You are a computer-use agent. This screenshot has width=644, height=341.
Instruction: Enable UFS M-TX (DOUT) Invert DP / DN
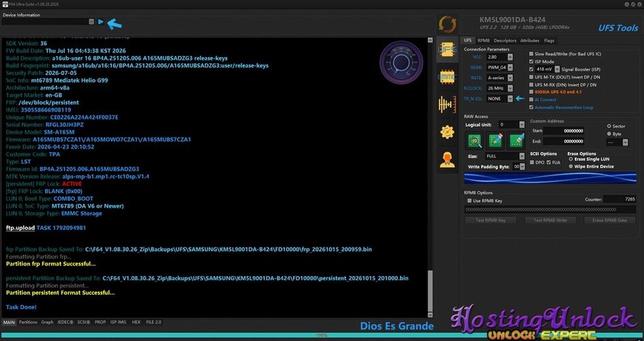pyautogui.click(x=532, y=77)
